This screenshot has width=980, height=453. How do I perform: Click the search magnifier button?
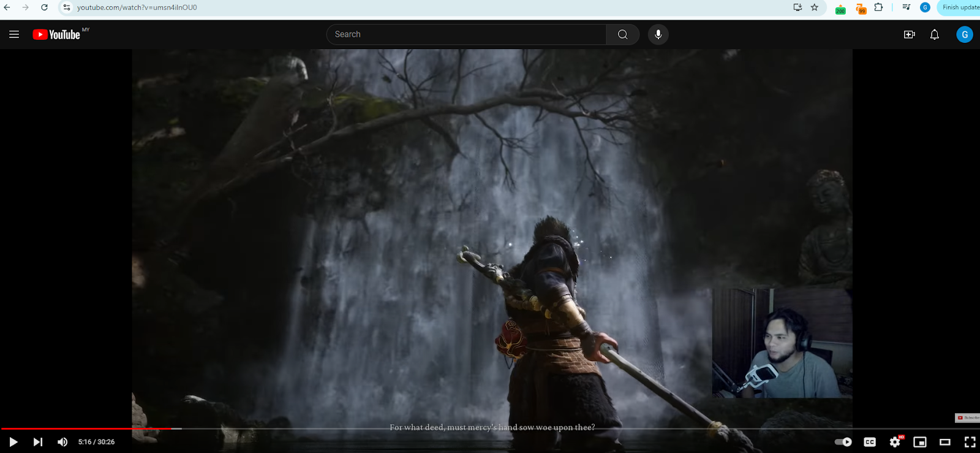pos(623,34)
